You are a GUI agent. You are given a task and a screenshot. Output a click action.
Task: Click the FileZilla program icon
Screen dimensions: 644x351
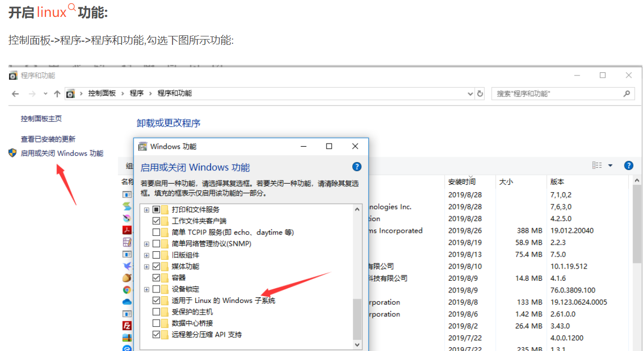(126, 326)
